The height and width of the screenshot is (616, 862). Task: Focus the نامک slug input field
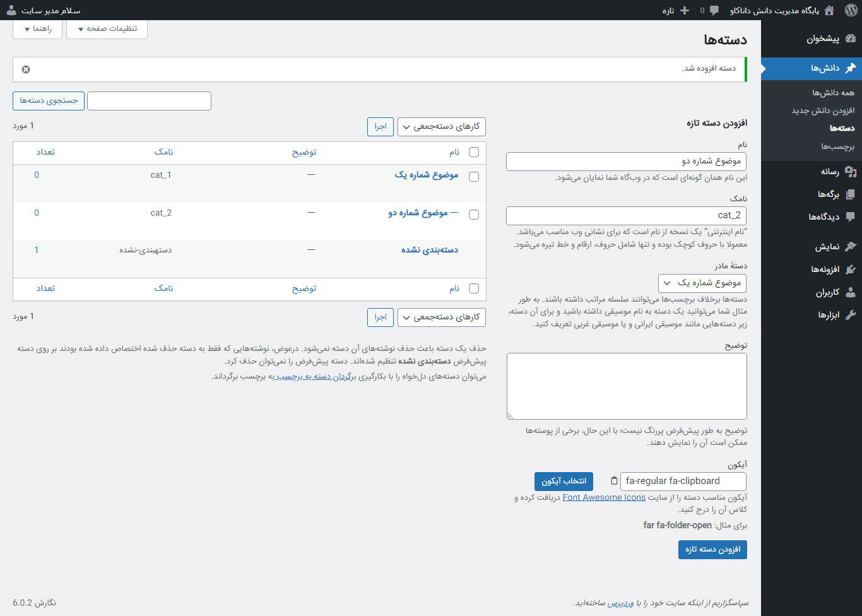click(x=626, y=215)
